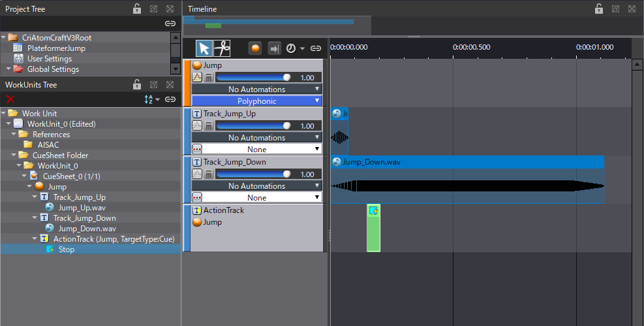Select the Stop action tree item
The image size is (644, 326).
tap(66, 250)
